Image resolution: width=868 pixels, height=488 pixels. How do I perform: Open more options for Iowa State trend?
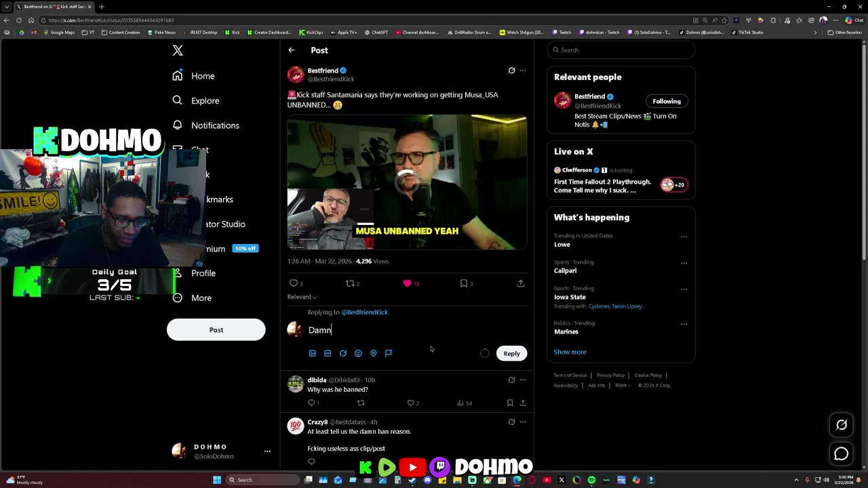(684, 289)
